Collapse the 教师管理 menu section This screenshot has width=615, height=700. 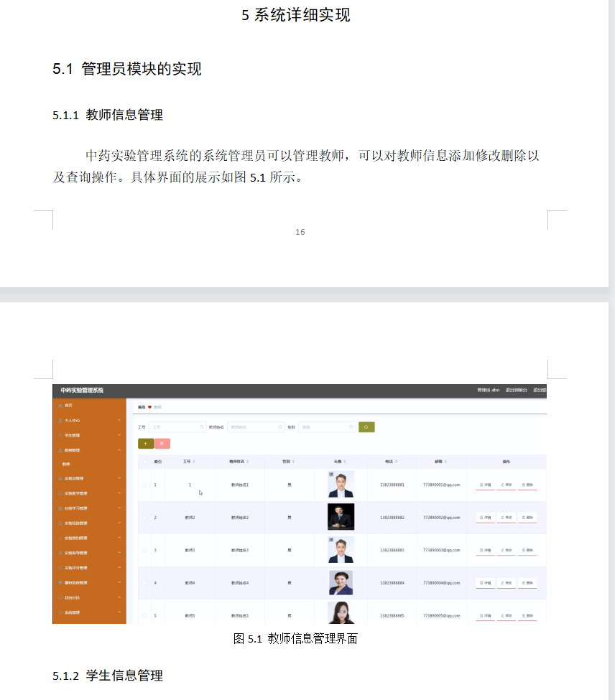(x=119, y=450)
